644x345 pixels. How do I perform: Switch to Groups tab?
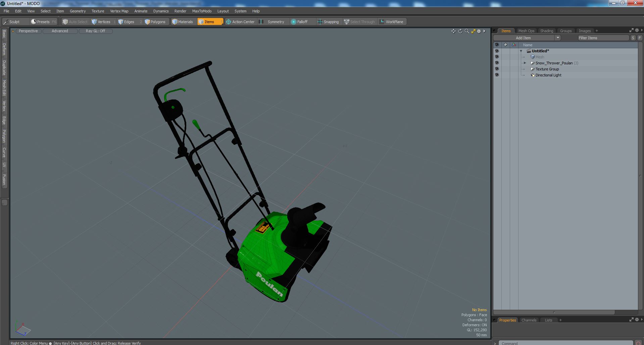tap(566, 31)
